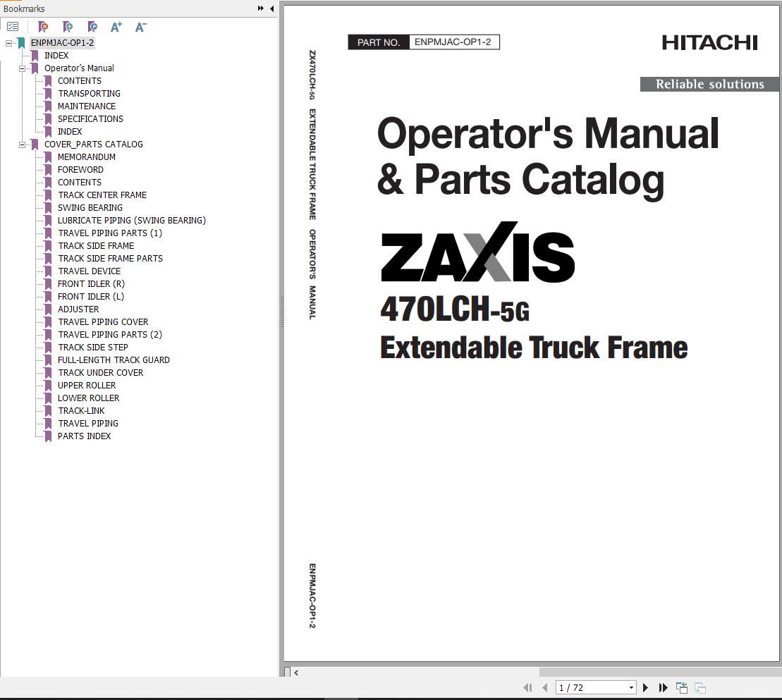The width and height of the screenshot is (782, 700).
Task: Open the FULL-LENGTH TRACK GUARD bookmark
Action: click(114, 360)
